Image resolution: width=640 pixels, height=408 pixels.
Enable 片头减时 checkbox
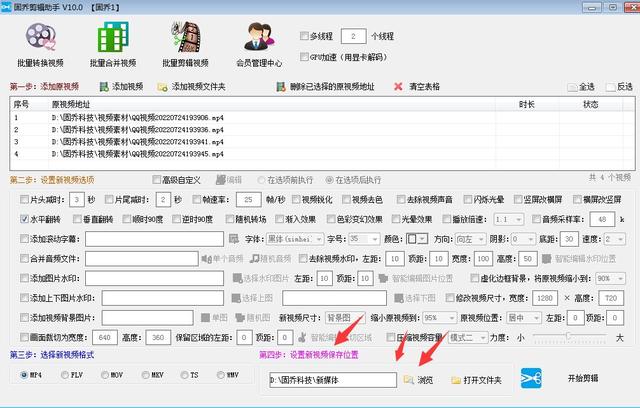(24, 200)
